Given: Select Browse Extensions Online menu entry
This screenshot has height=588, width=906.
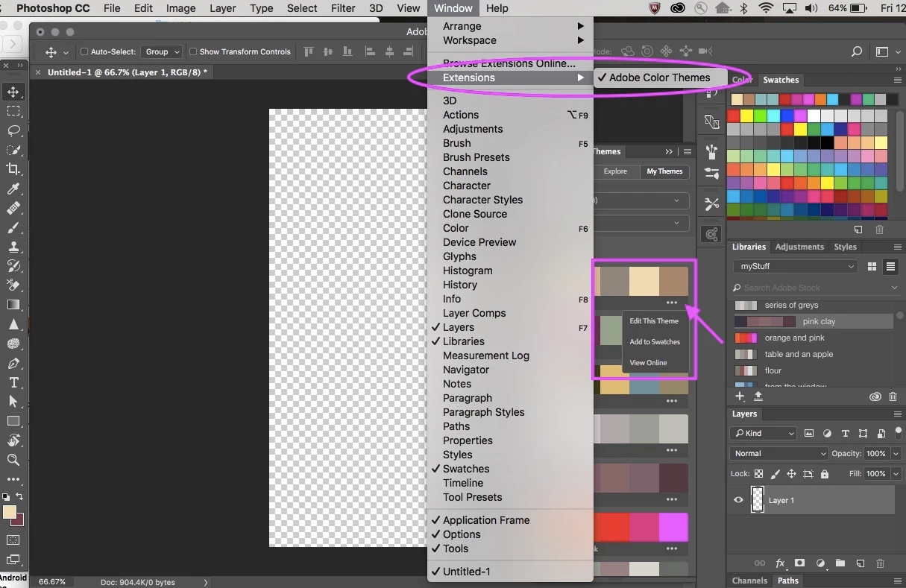Looking at the screenshot, I should 510,63.
